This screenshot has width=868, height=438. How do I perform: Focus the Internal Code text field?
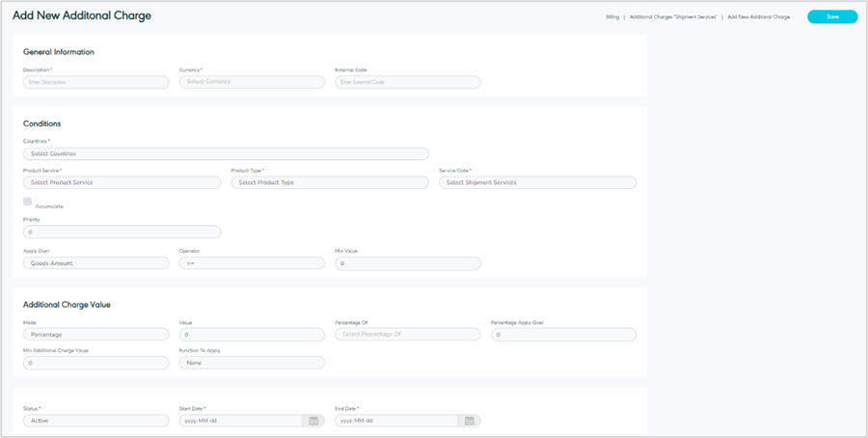tap(407, 82)
